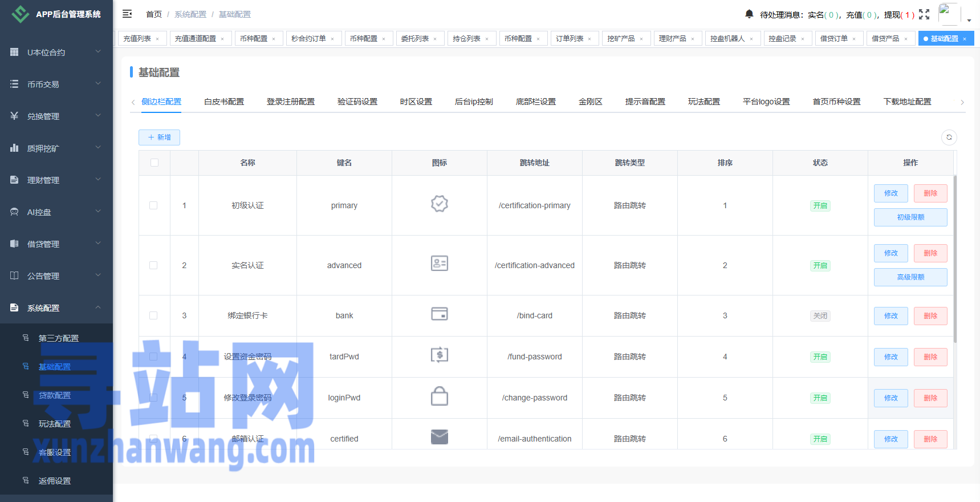
Task: Collapse the 系统配置 sidebar menu
Action: [x=56, y=307]
